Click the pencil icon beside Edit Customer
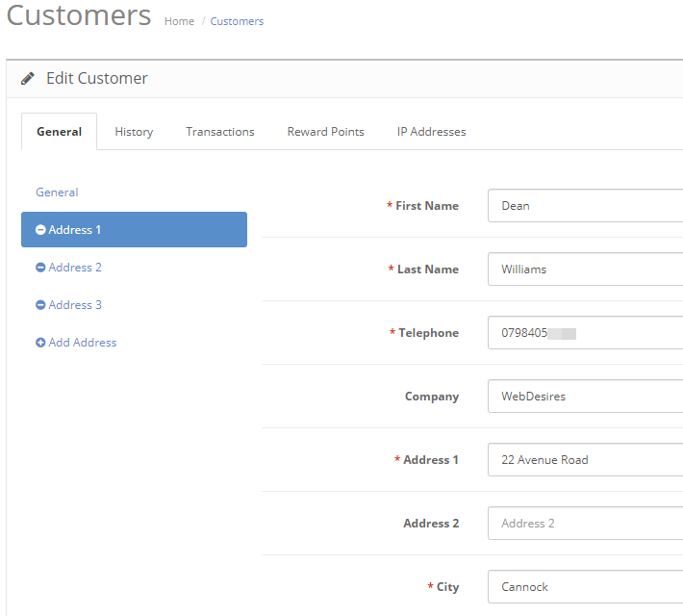 tap(28, 79)
